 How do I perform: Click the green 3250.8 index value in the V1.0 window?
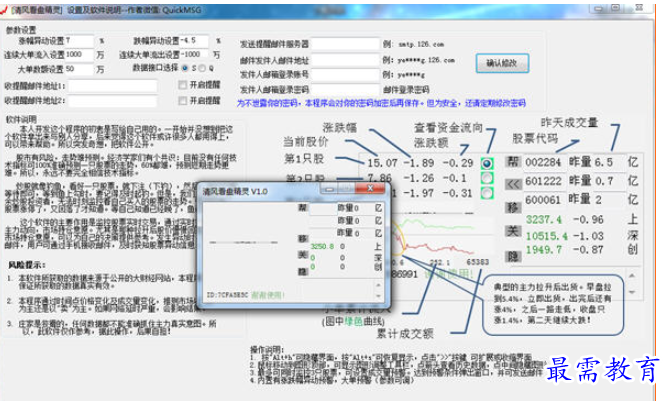click(x=322, y=246)
